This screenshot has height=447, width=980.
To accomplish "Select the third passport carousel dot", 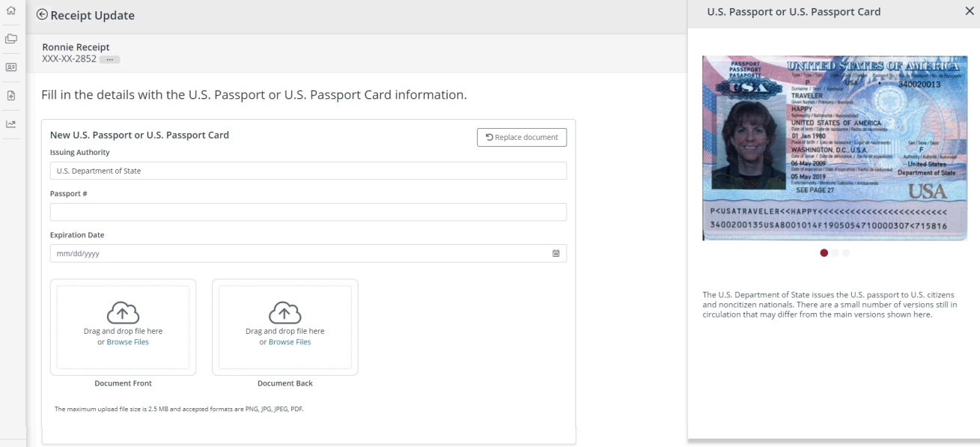I will 846,253.
